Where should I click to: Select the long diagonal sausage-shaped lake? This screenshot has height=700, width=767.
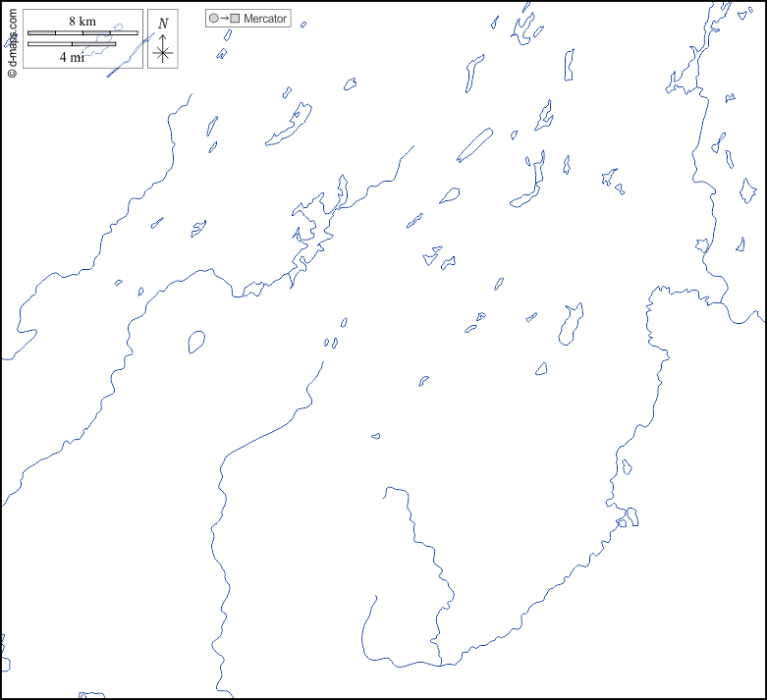pyautogui.click(x=474, y=145)
